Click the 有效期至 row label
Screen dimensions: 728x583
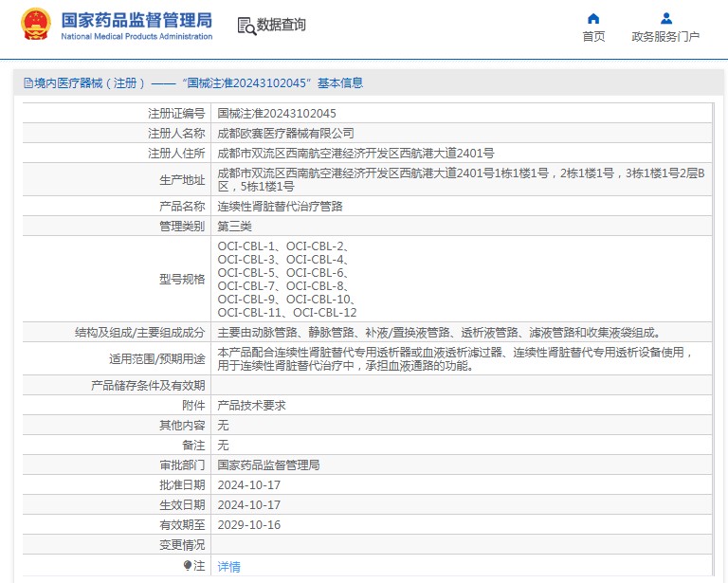pyautogui.click(x=182, y=525)
